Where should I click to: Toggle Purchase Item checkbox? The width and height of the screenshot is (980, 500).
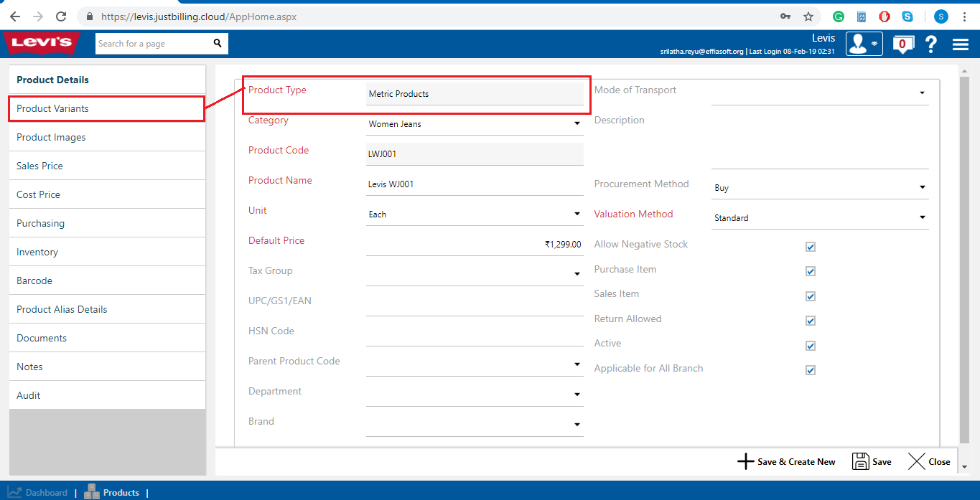[x=811, y=271]
